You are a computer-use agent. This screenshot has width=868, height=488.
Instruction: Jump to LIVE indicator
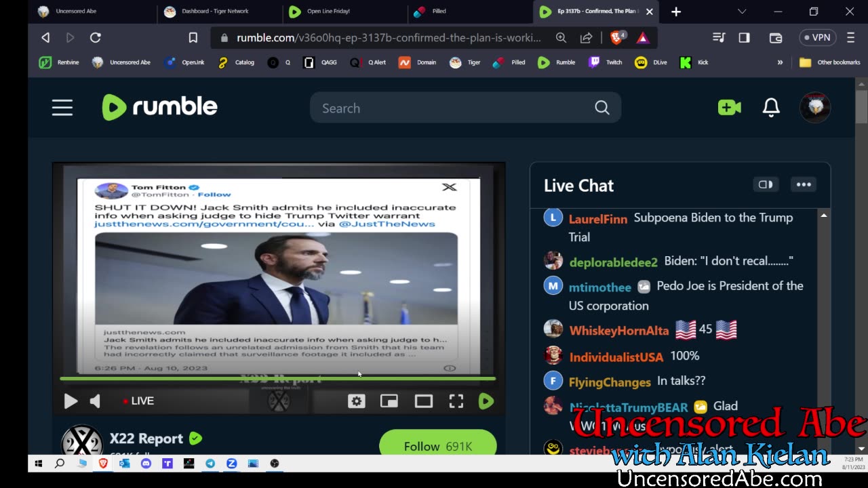139,401
